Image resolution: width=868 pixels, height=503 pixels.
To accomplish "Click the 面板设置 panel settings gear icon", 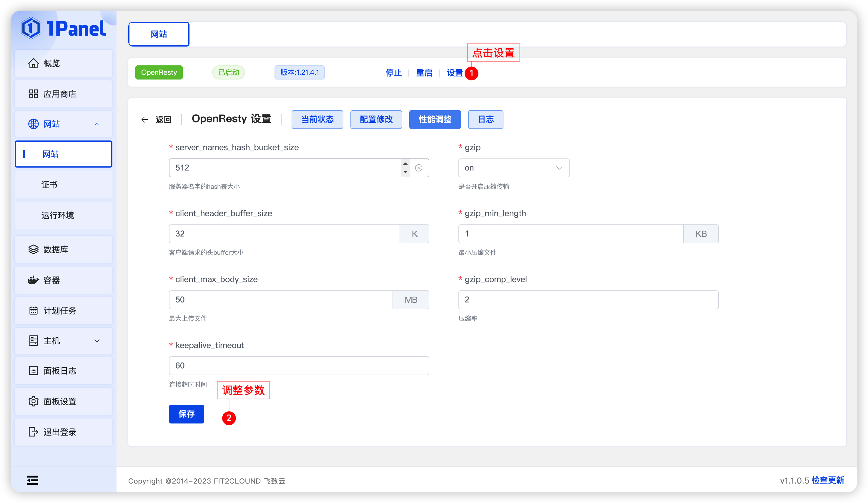I will (34, 401).
